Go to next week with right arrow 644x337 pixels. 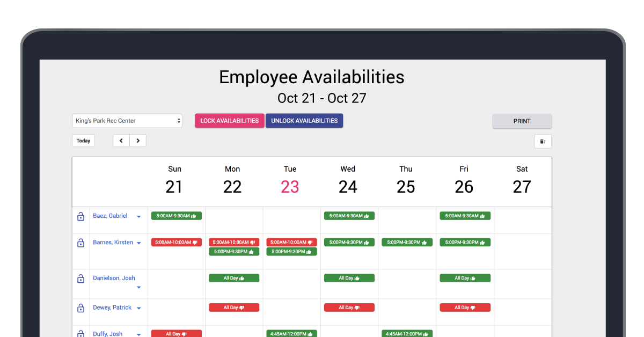pyautogui.click(x=138, y=141)
